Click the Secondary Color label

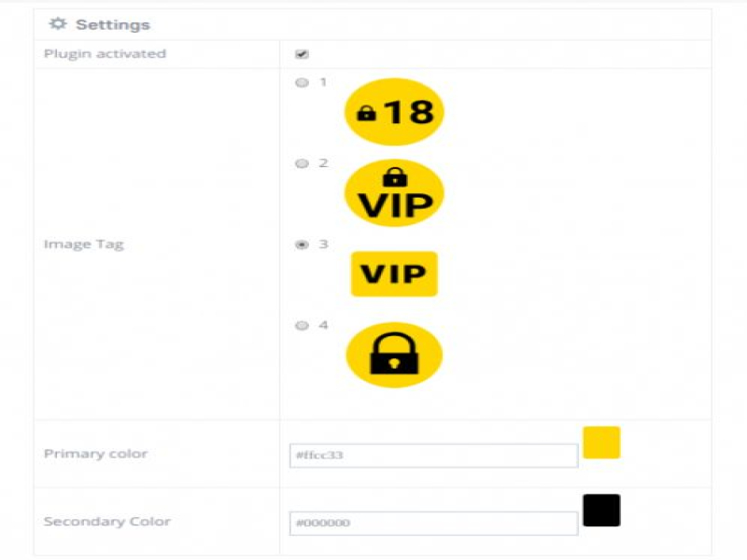(x=106, y=522)
